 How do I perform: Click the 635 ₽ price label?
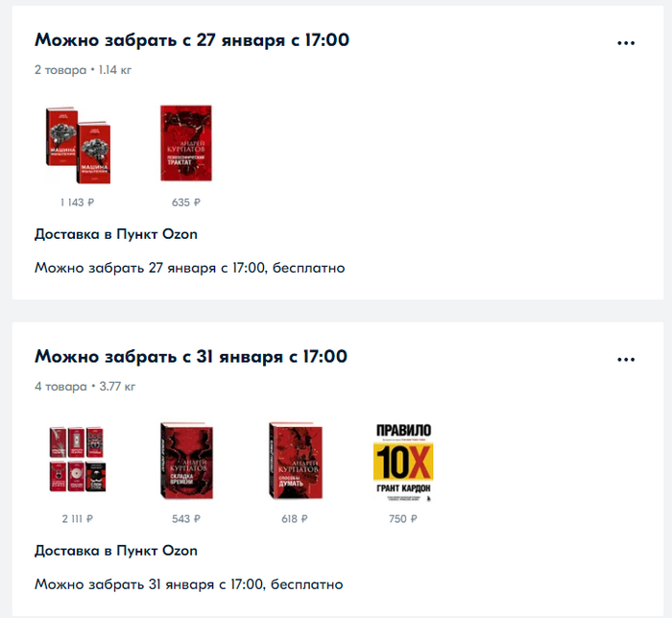(x=186, y=202)
